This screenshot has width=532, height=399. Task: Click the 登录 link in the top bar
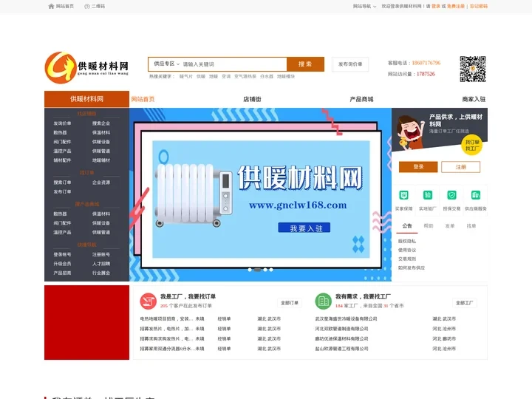click(x=436, y=6)
